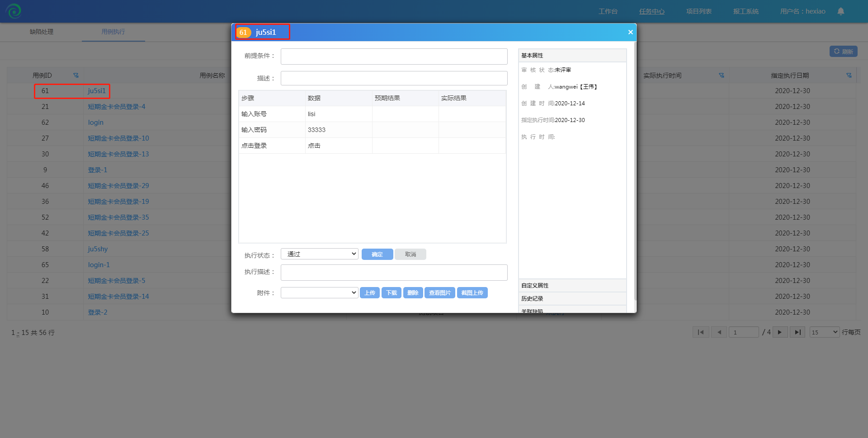Click the 截图上传 button
The image size is (868, 438).
[472, 293]
